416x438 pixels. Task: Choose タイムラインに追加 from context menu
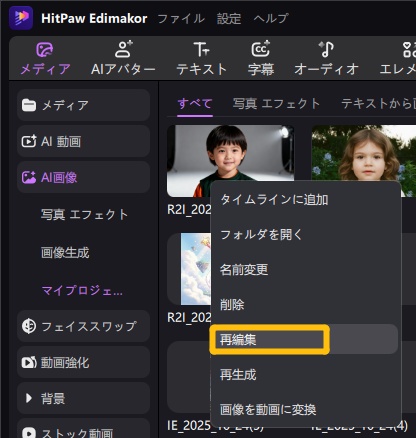click(x=305, y=200)
